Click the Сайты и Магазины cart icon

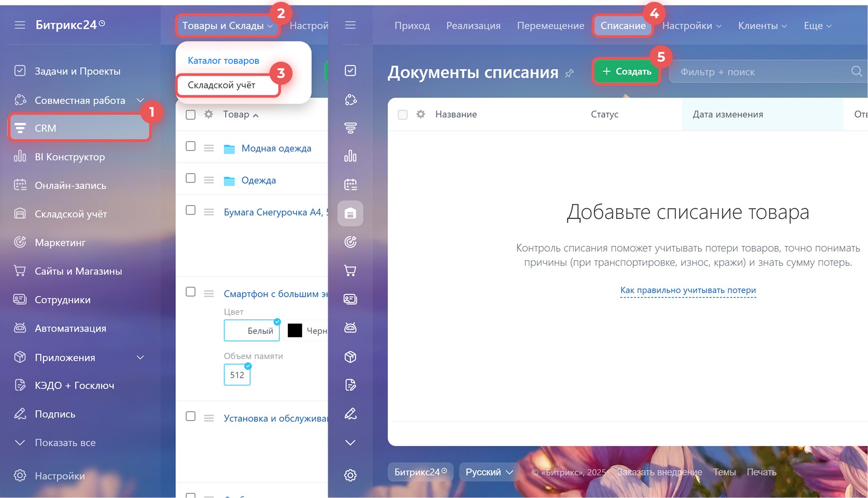click(x=20, y=271)
